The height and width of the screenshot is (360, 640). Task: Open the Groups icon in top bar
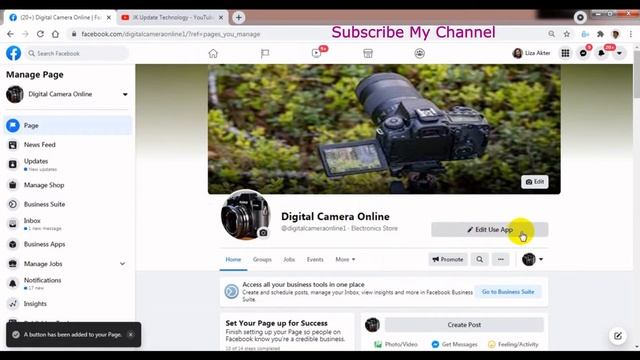(419, 53)
